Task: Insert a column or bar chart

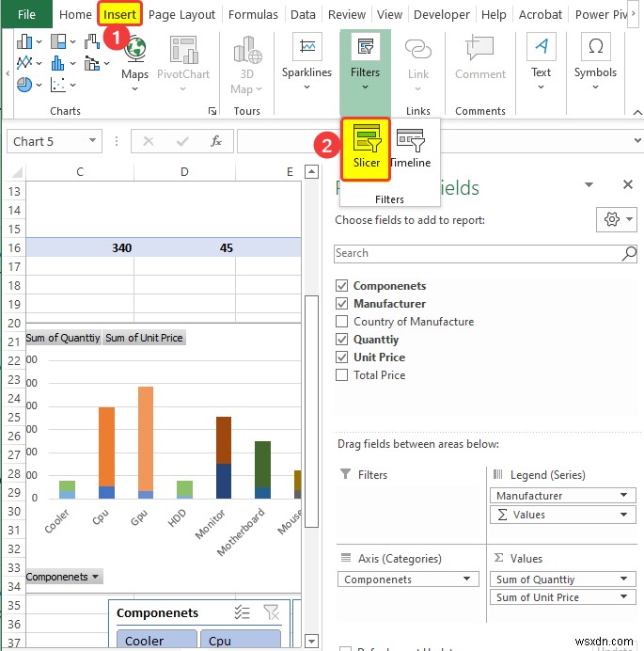Action: [x=28, y=41]
